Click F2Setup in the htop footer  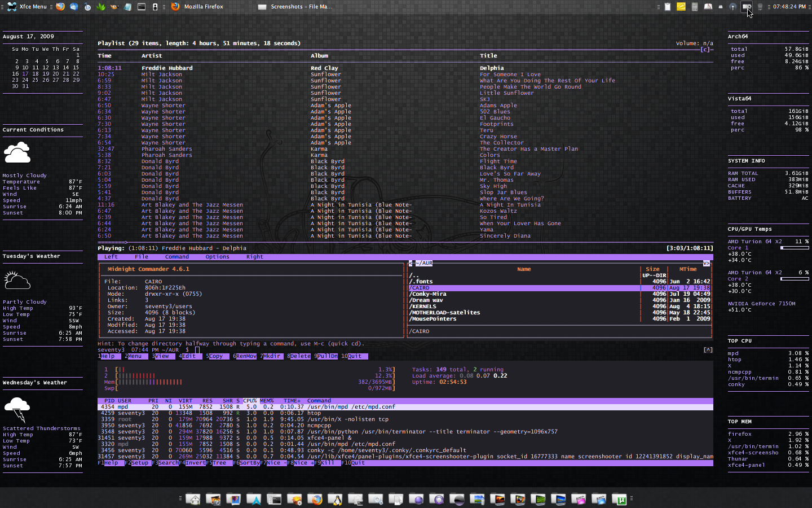pos(138,463)
